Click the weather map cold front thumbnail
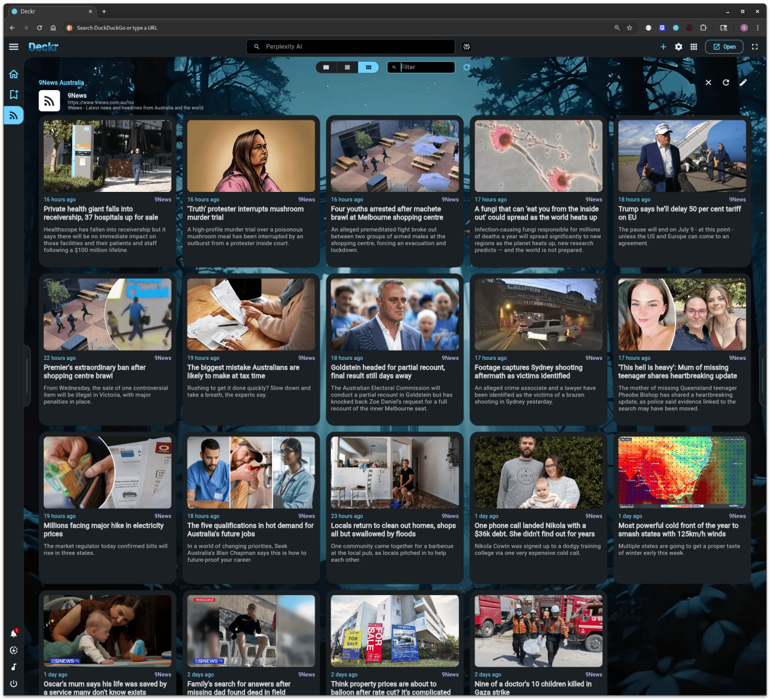770x700 pixels. tap(682, 472)
